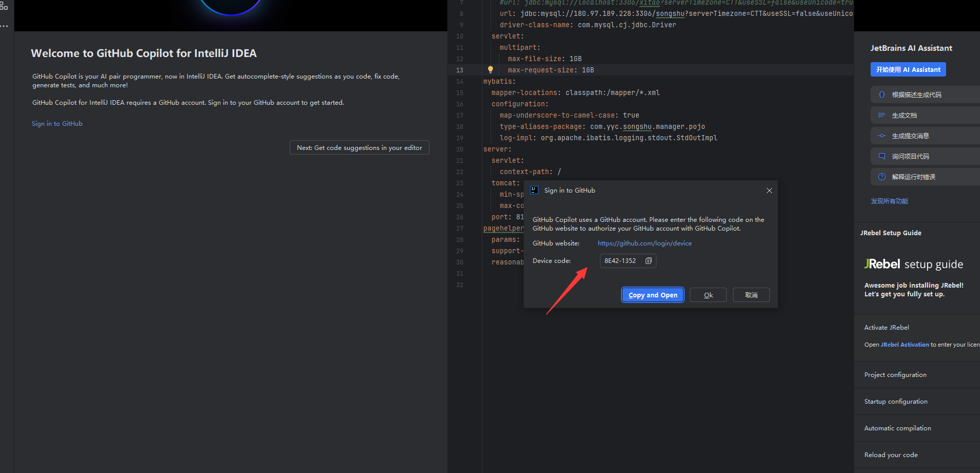This screenshot has width=980, height=473.
Task: Select 询问项目代码 option in AI Assistant
Action: click(925, 156)
